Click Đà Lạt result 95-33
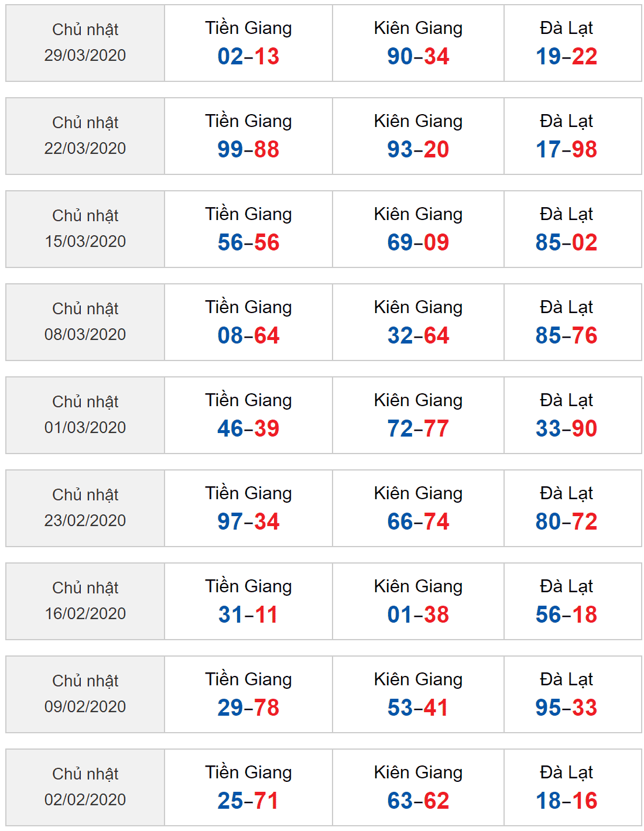 [x=567, y=708]
